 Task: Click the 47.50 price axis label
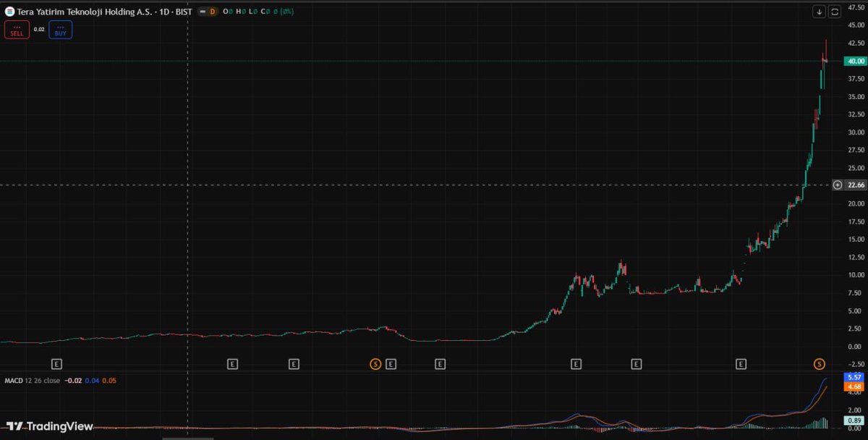tap(856, 7)
